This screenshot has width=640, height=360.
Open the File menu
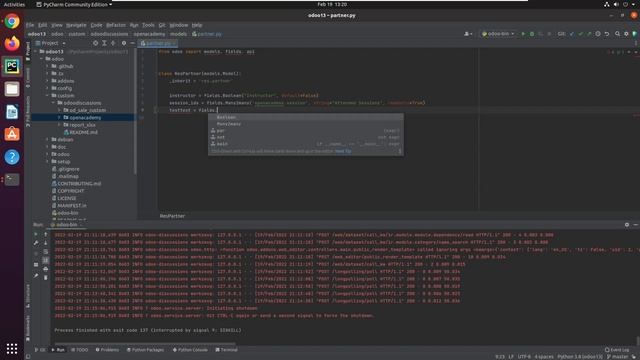30,25
